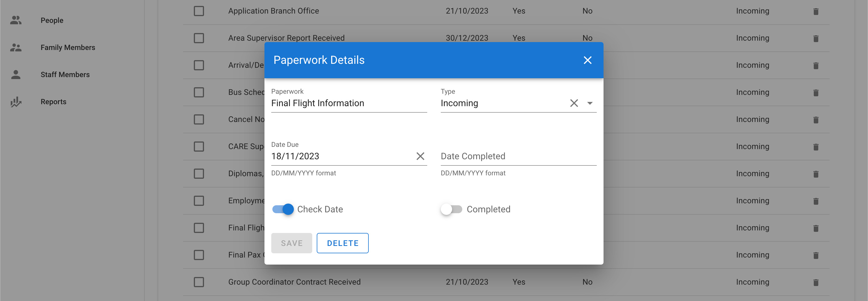Select Group Coordinator Contract Received checkbox
The image size is (868, 301).
[199, 282]
